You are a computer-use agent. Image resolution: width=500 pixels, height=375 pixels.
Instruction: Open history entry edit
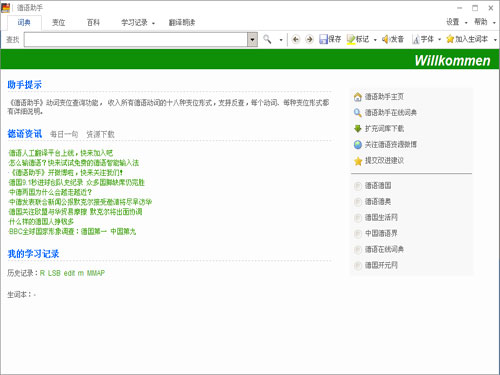pyautogui.click(x=69, y=273)
